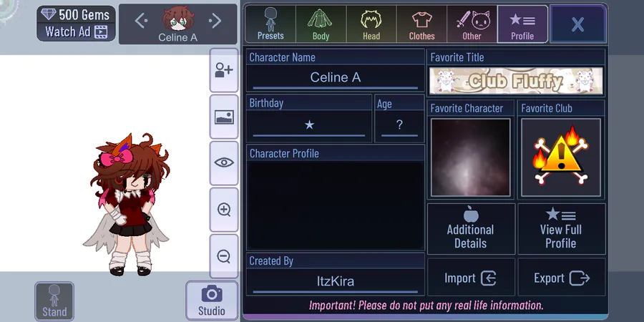
Task: Open the Studio camera button
Action: (212, 301)
